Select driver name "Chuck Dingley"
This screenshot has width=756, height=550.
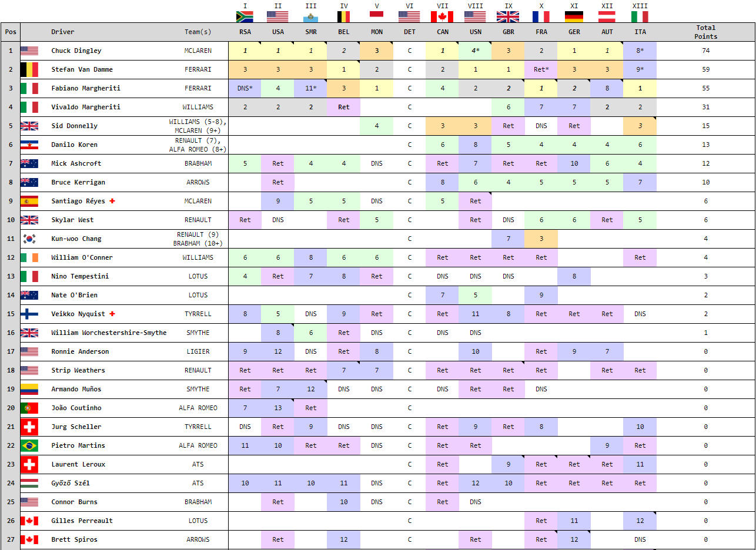76,51
